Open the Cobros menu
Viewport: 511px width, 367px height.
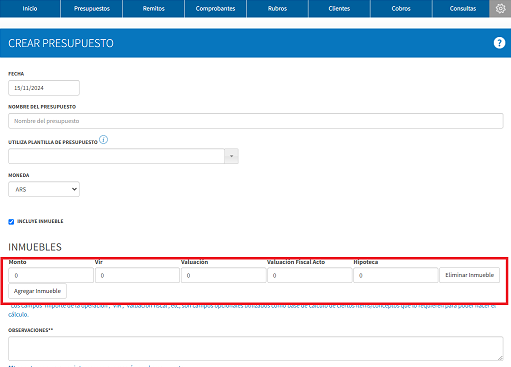click(x=401, y=8)
